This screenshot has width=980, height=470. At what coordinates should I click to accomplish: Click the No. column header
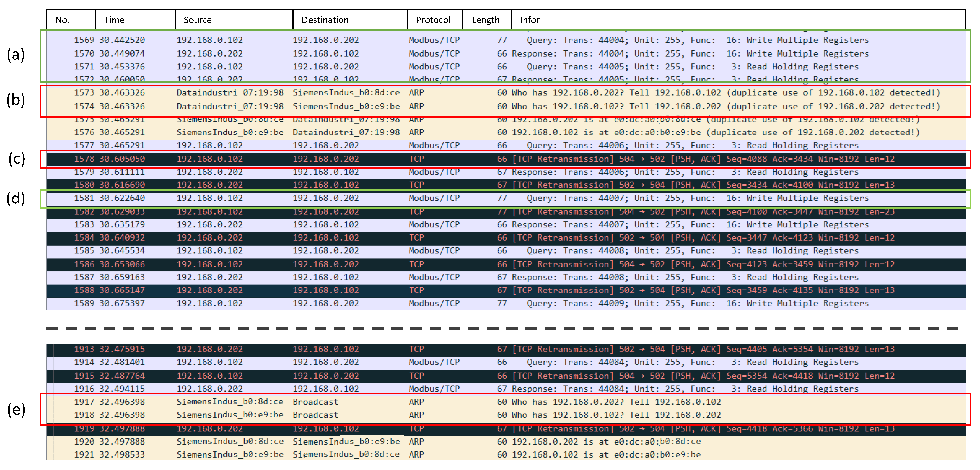(62, 20)
